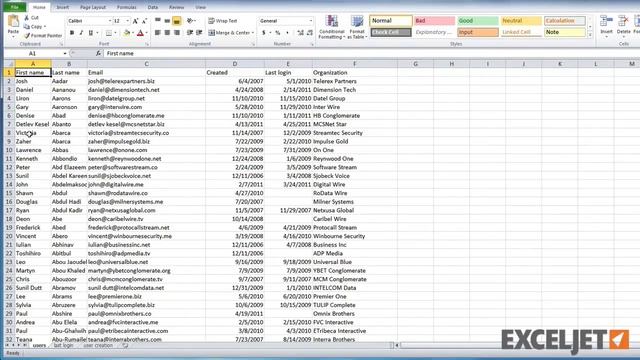Apply the Neutral cell style
The height and width of the screenshot is (360, 640).
pos(521,21)
